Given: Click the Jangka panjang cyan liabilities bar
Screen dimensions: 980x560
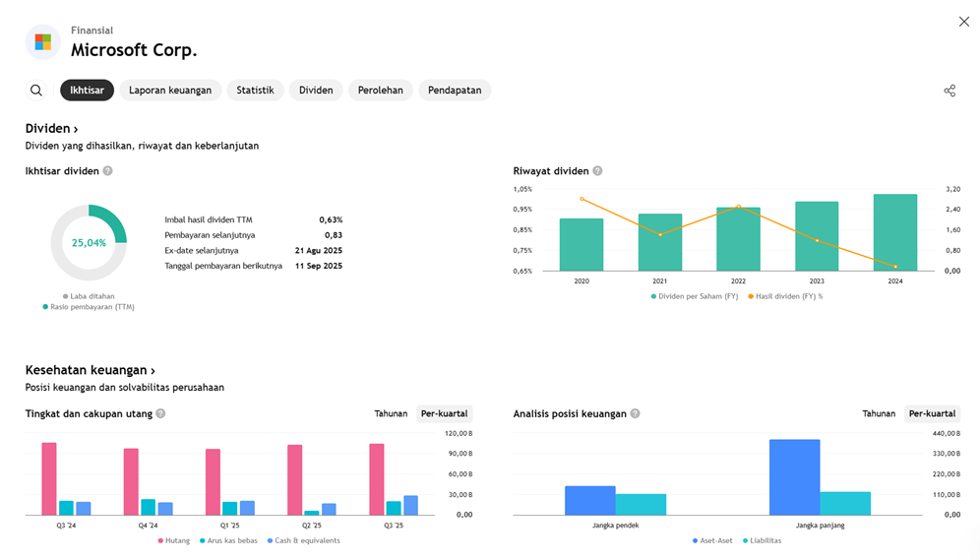Looking at the screenshot, I should click(845, 504).
